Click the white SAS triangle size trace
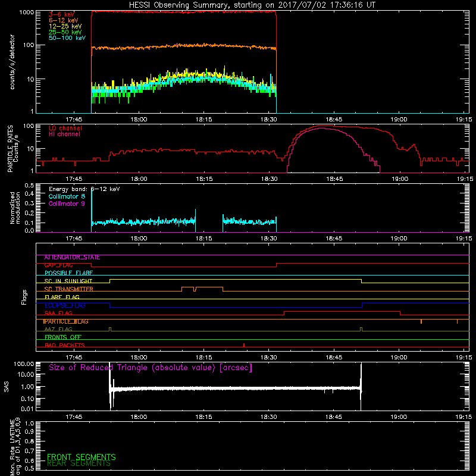This screenshot has height=476, width=476. pyautogui.click(x=236, y=389)
